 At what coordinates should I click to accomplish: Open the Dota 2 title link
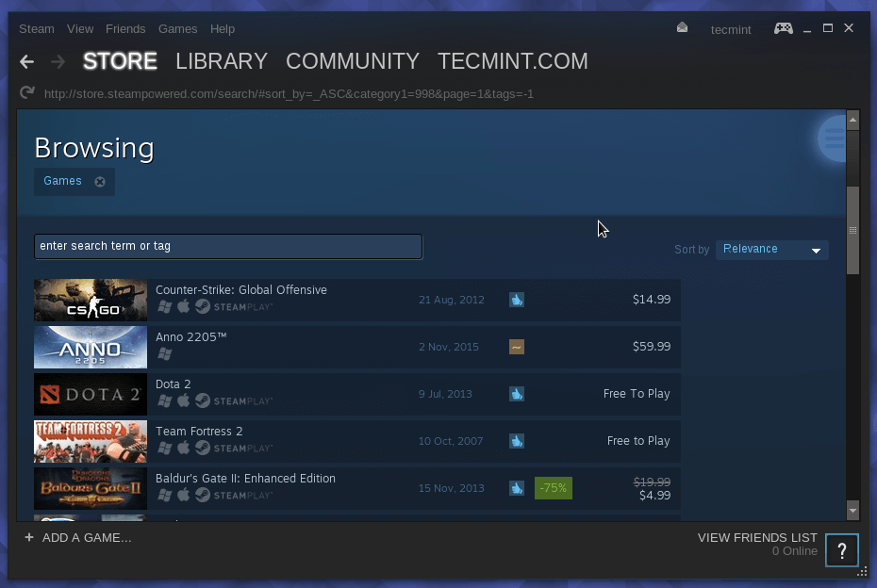pos(173,384)
